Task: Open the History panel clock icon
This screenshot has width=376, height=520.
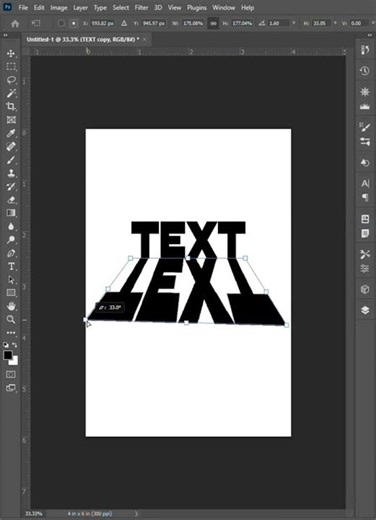Action: click(365, 71)
